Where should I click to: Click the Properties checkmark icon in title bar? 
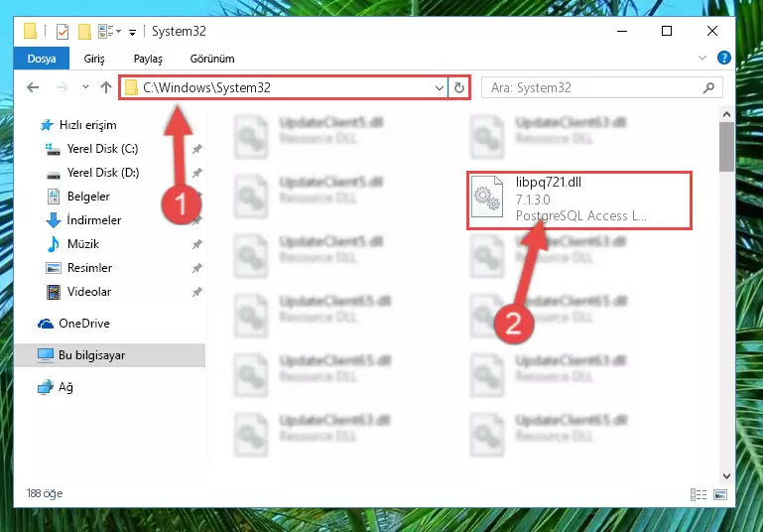63,32
